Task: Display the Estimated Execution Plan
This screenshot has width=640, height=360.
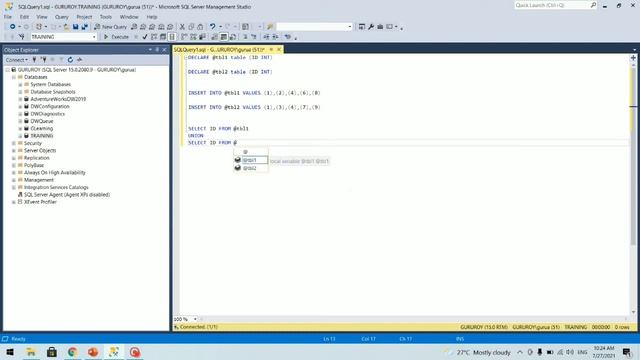Action: (x=154, y=37)
